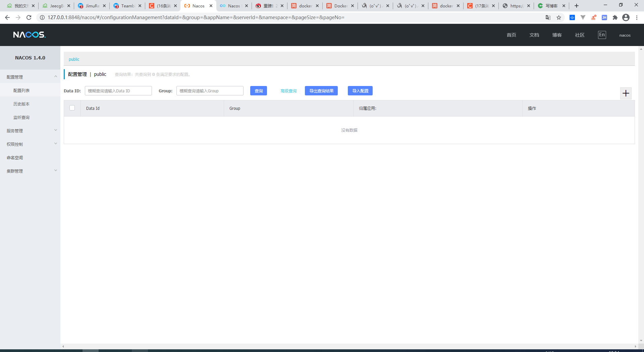Viewport: 644px width, 352px height.
Task: Close the Teamb browser tab
Action: pyautogui.click(x=140, y=6)
